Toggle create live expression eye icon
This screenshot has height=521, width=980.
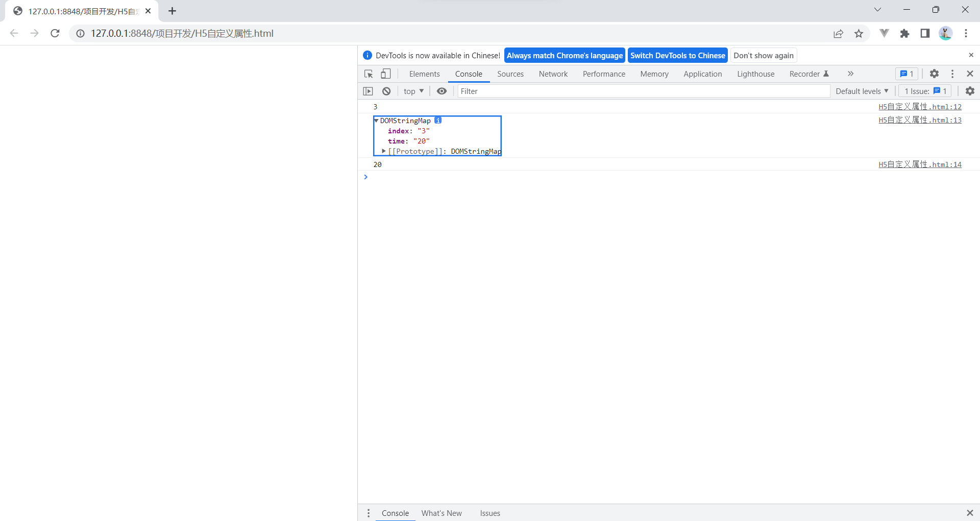tap(442, 91)
